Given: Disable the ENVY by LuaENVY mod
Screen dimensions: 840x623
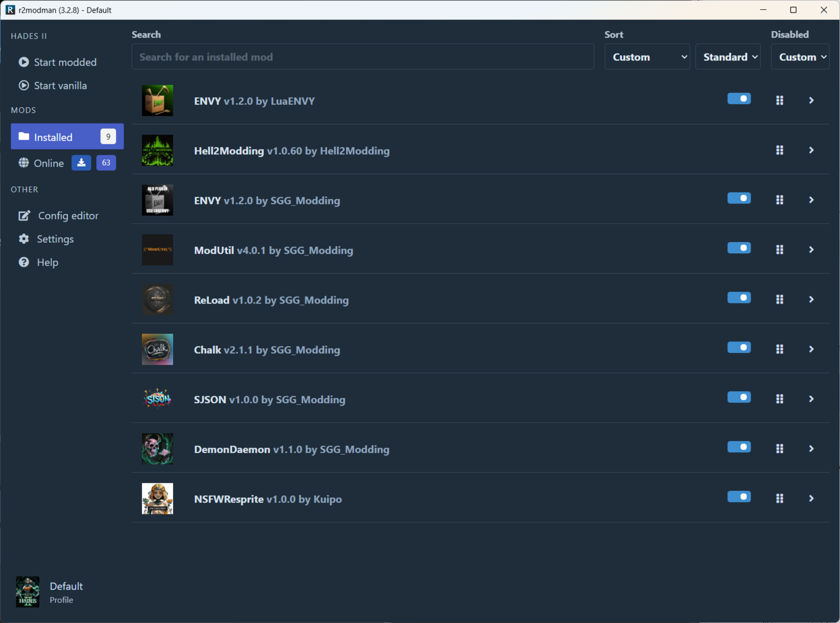Looking at the screenshot, I should point(739,99).
